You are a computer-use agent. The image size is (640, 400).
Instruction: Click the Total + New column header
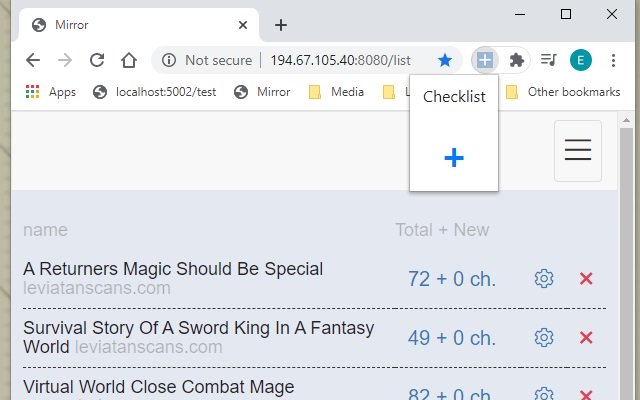tap(442, 230)
